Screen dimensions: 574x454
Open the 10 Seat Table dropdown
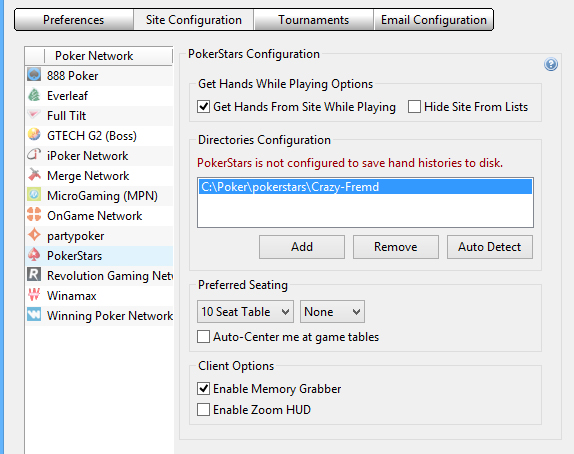[x=245, y=312]
